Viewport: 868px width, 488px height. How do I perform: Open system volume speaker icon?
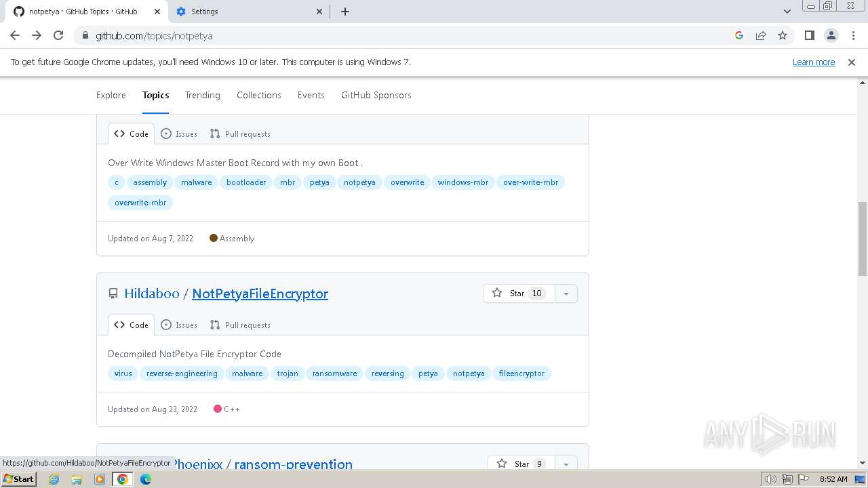click(x=770, y=479)
